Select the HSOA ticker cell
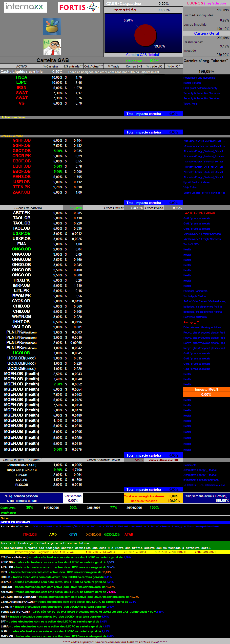This screenshot has height=644, width=230. [21, 77]
